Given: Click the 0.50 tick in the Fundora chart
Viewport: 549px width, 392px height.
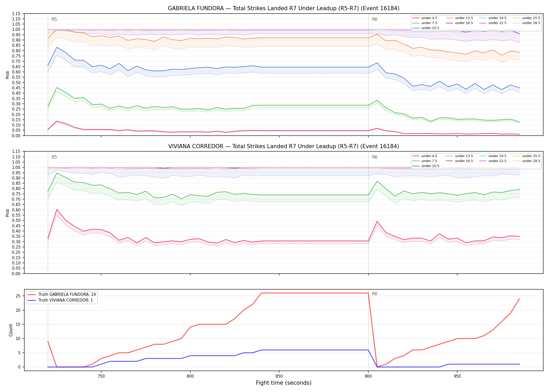Looking at the screenshot, I should [x=16, y=83].
